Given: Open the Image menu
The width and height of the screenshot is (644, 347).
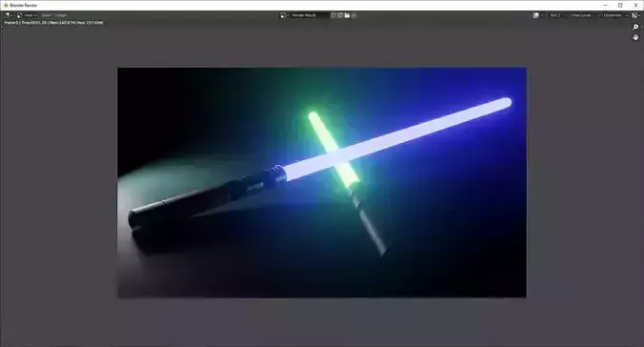Looking at the screenshot, I should point(61,15).
